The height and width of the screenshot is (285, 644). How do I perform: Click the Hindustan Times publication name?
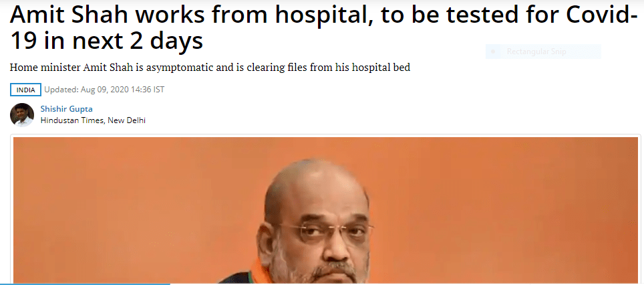[x=72, y=120]
